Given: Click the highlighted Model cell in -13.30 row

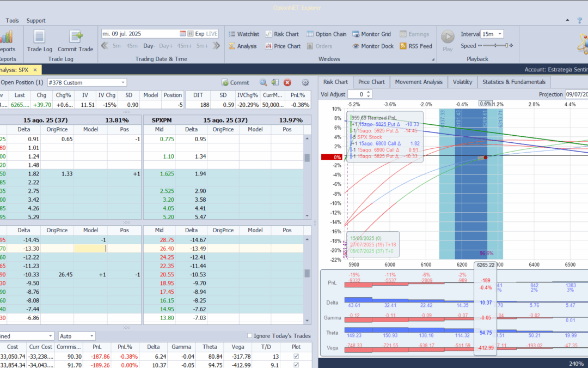Looking at the screenshot, I should point(90,248).
